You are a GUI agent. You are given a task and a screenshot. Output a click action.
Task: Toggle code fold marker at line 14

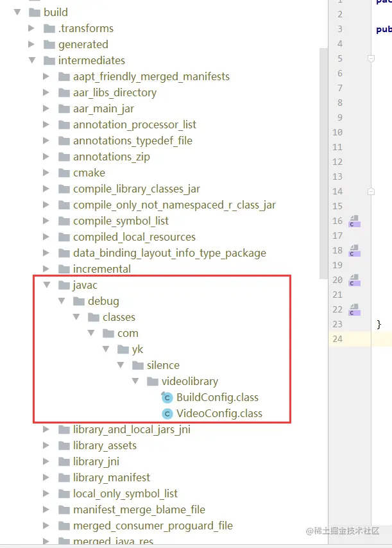tap(371, 191)
